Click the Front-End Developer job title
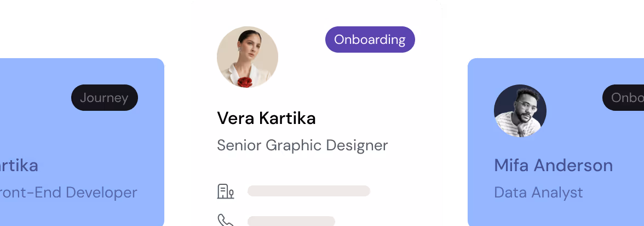This screenshot has height=226, width=644. 68,193
